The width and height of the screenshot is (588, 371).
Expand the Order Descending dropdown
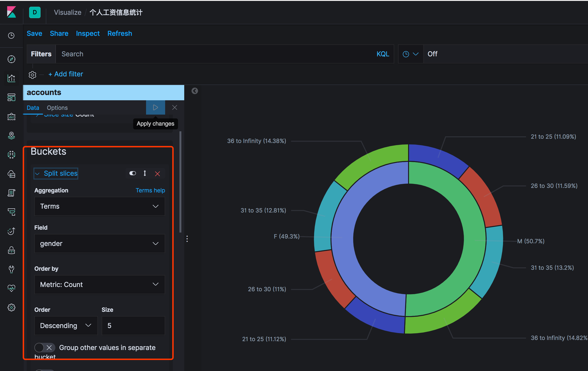pyautogui.click(x=64, y=325)
